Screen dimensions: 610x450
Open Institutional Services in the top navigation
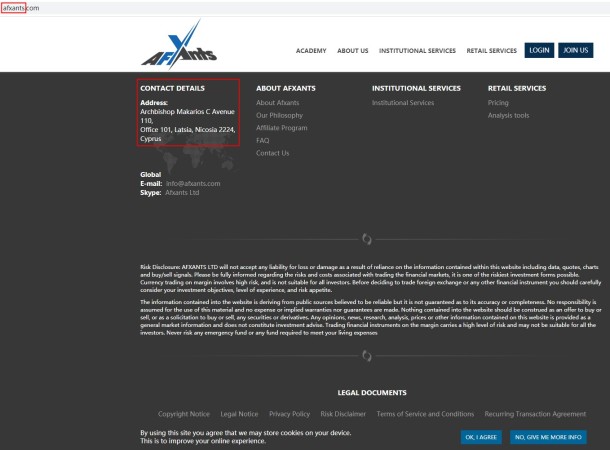click(x=417, y=51)
